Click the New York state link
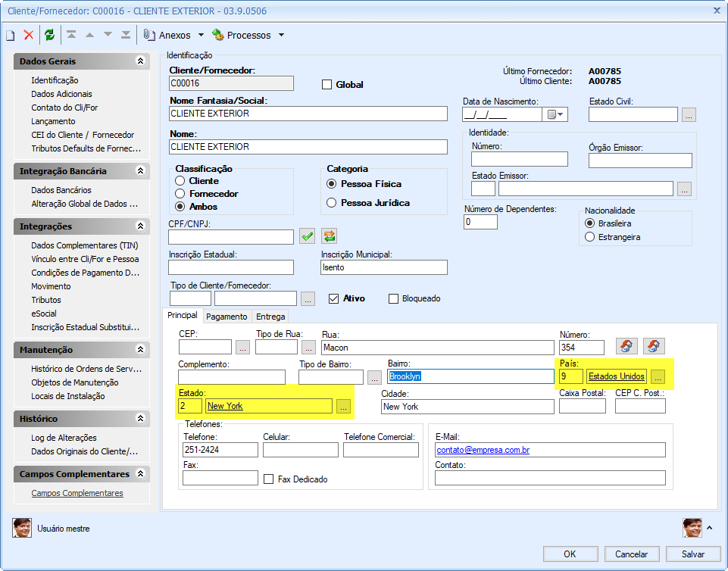 225,406
